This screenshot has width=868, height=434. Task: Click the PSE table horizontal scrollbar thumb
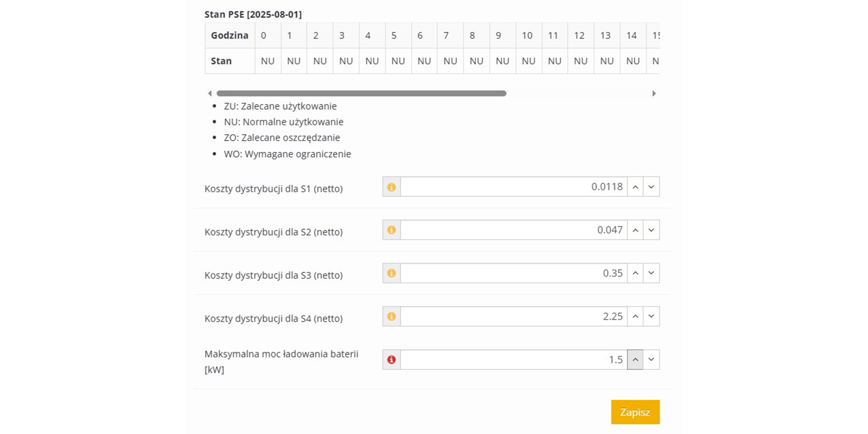pos(361,93)
